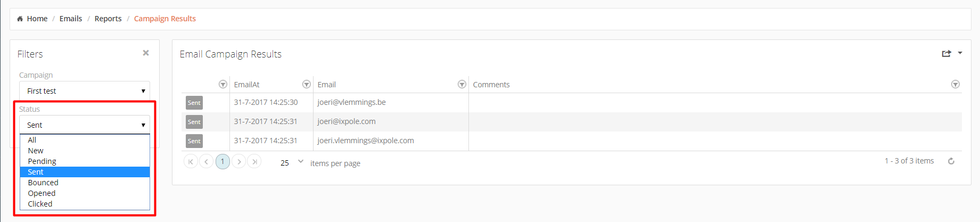Expand the Campaign dropdown First test
This screenshot has height=222, width=980.
pyautogui.click(x=85, y=91)
